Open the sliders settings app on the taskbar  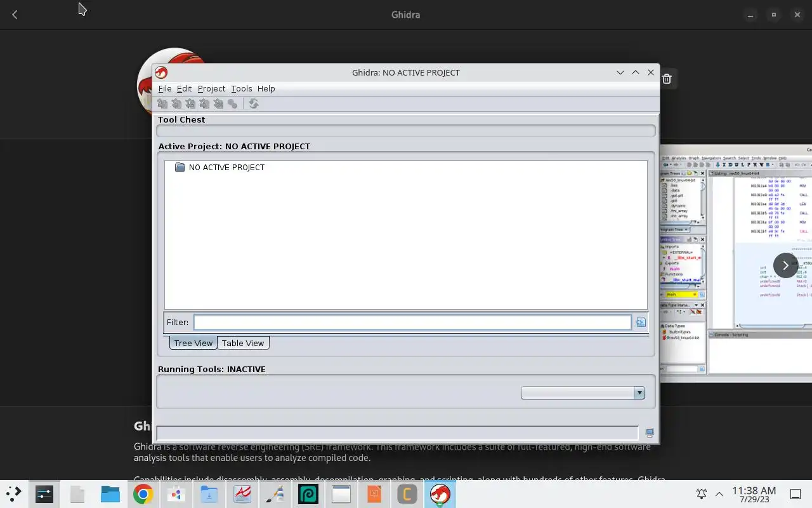coord(44,494)
